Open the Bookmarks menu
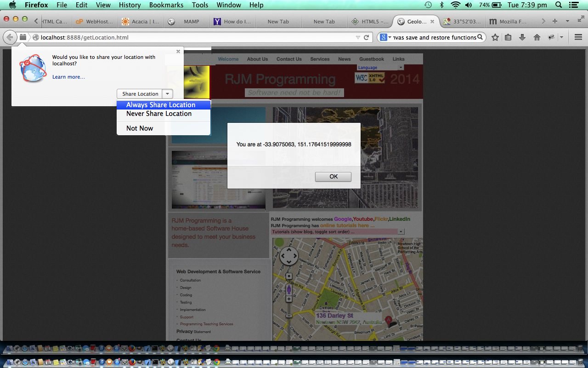Screen dimensions: 588x368 click(x=166, y=5)
